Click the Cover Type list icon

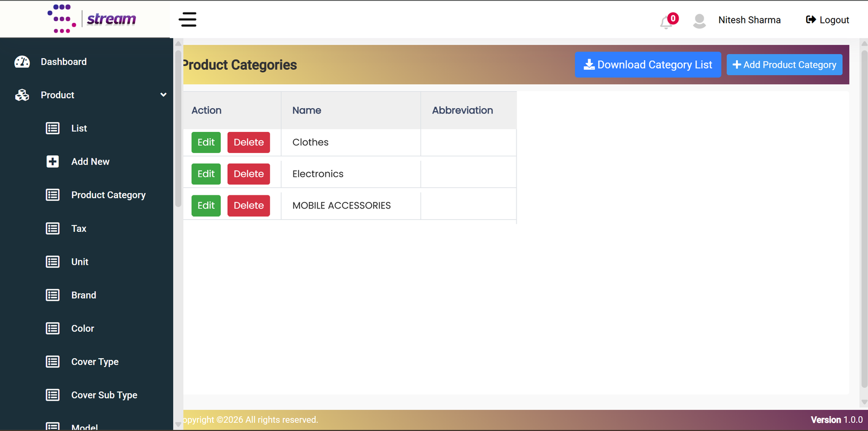pos(53,362)
